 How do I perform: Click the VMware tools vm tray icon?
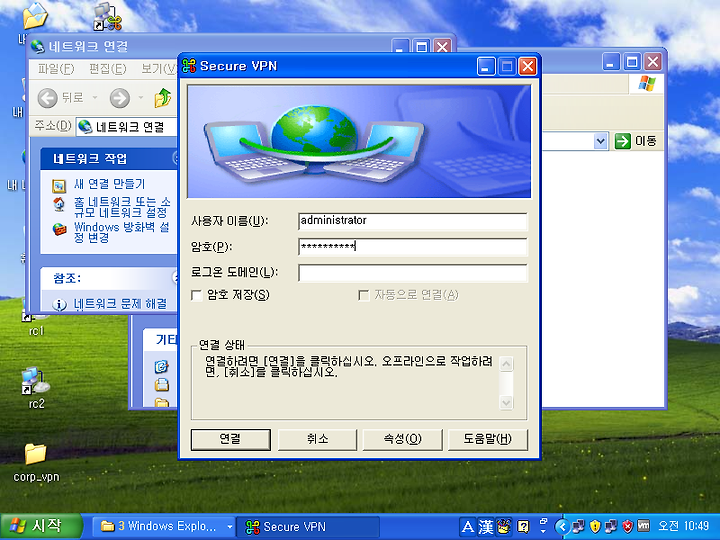click(644, 526)
